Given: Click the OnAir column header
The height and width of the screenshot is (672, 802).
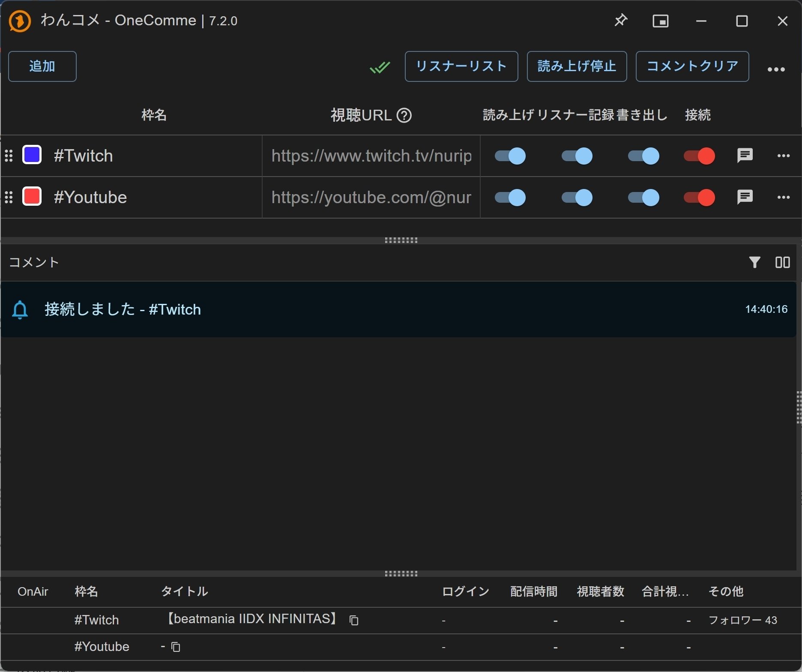Looking at the screenshot, I should click(33, 592).
